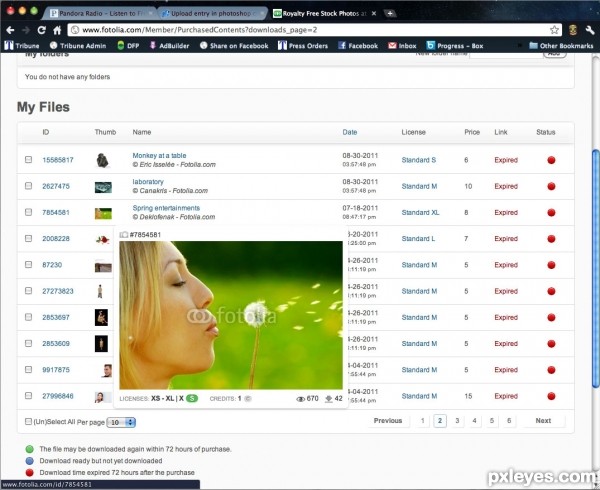Click red status dot for file 27996846
600x490 pixels.
click(551, 396)
